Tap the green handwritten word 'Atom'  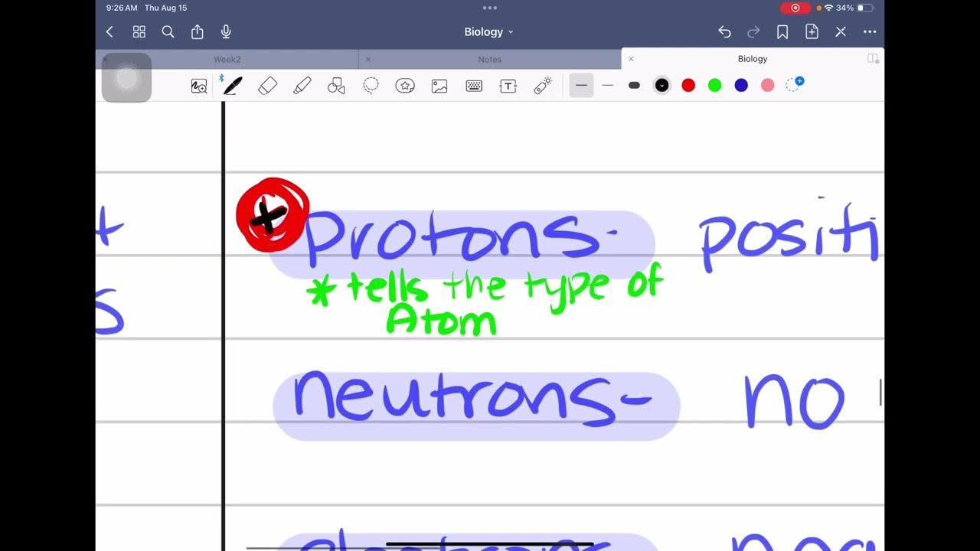441,320
